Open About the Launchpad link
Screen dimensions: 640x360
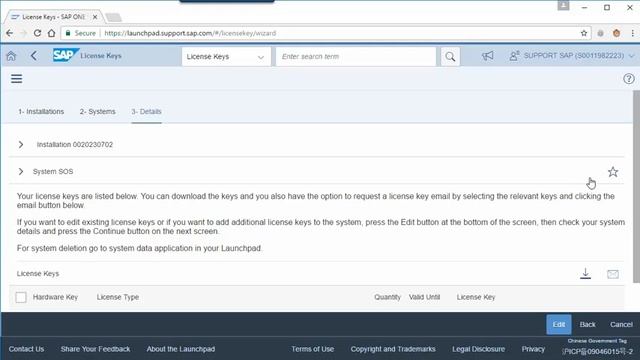point(181,349)
